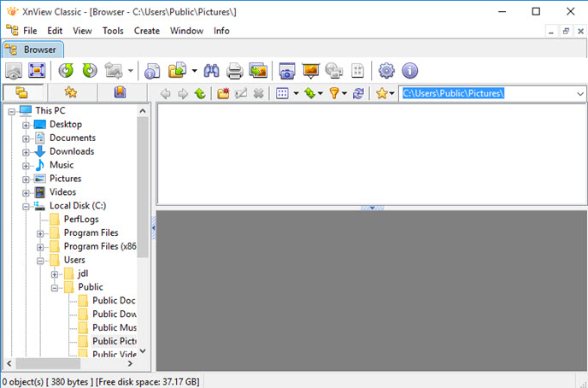
Task: Open the view mode dropdown arrow
Action: 296,93
